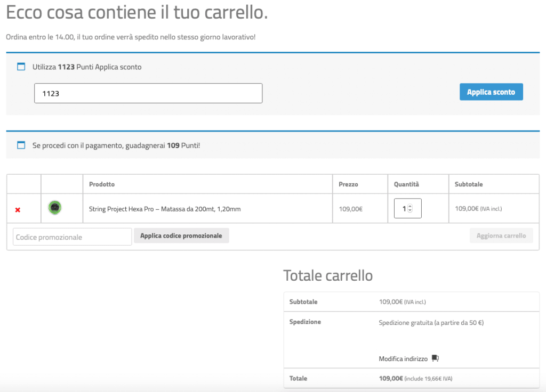Click the Prezzo column header
Image resolution: width=546 pixels, height=392 pixels.
pyautogui.click(x=348, y=184)
